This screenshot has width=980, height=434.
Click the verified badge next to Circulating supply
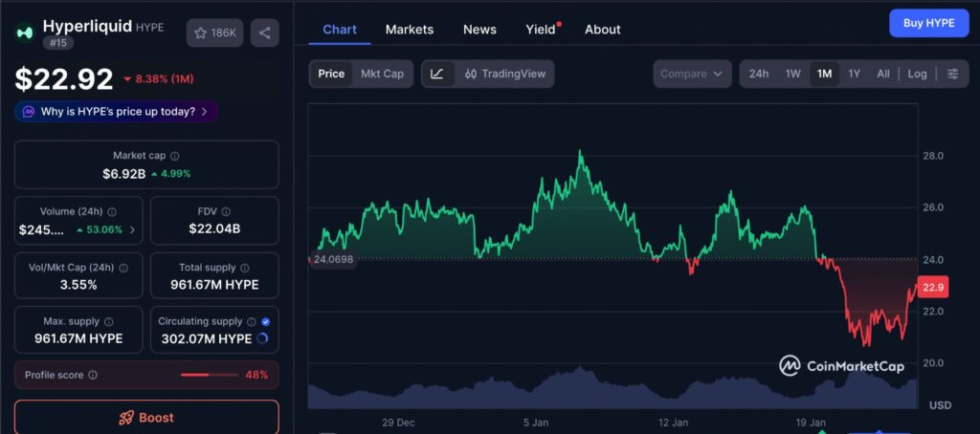[x=266, y=321]
